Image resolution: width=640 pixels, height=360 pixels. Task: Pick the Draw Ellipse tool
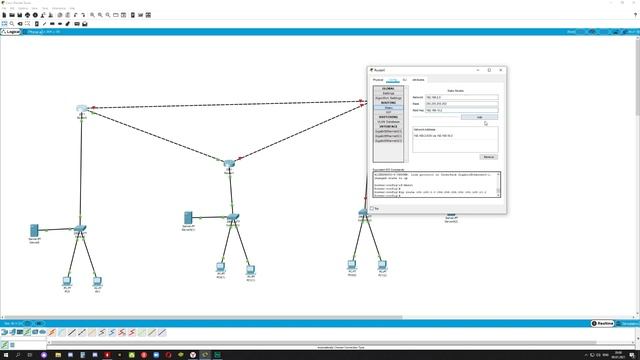point(60,24)
